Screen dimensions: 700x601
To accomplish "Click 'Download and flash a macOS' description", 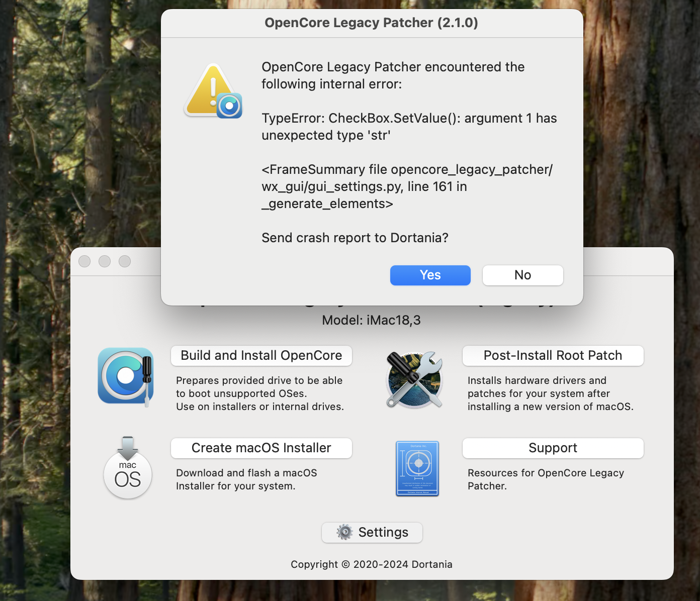I will coord(246,479).
